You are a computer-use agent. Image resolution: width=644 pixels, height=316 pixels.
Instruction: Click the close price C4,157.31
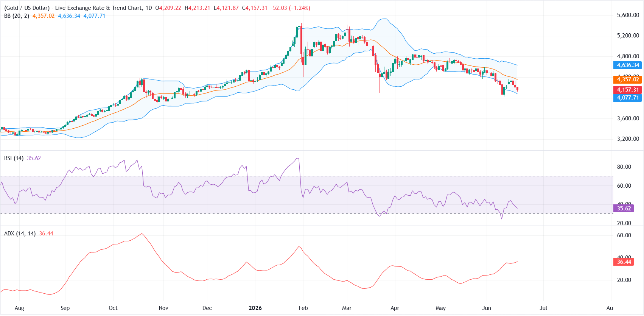tap(255, 8)
